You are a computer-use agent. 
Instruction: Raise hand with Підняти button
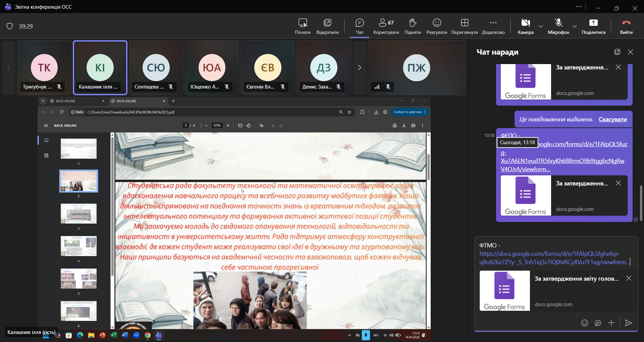point(412,26)
